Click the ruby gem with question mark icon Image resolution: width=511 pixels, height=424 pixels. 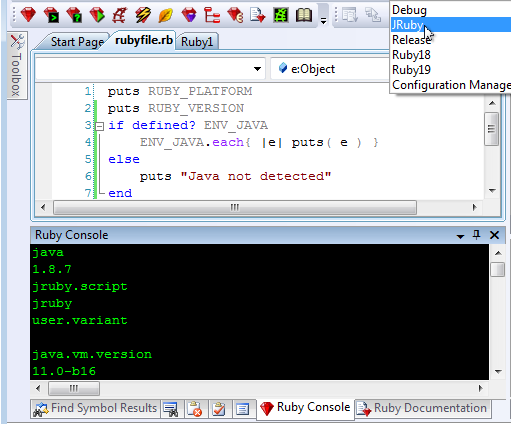[x=74, y=15]
